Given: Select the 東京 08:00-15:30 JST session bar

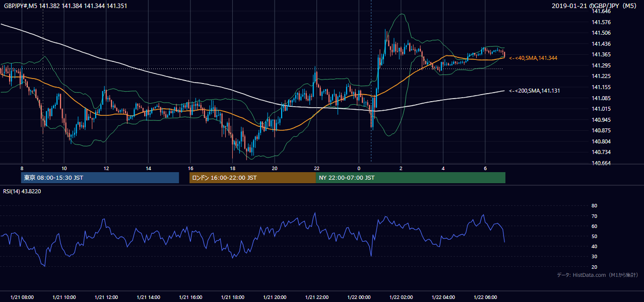Looking at the screenshot, I should [x=100, y=178].
